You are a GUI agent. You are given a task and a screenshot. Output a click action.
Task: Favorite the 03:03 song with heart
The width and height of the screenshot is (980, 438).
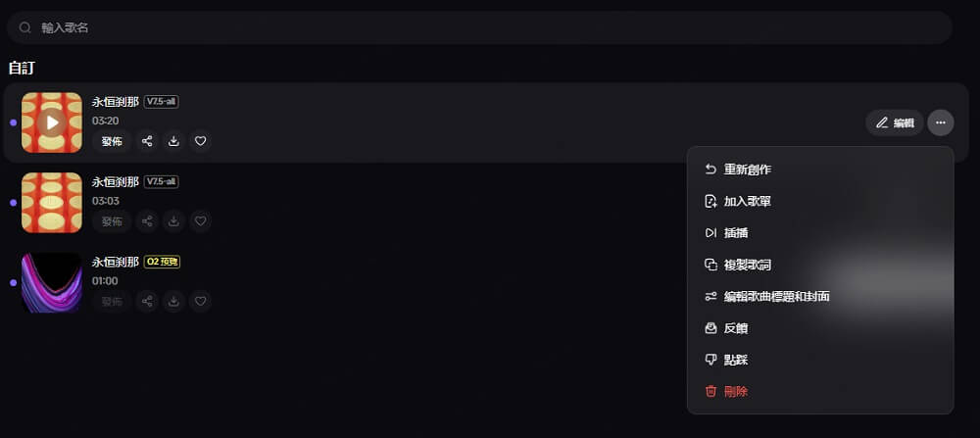pyautogui.click(x=201, y=220)
